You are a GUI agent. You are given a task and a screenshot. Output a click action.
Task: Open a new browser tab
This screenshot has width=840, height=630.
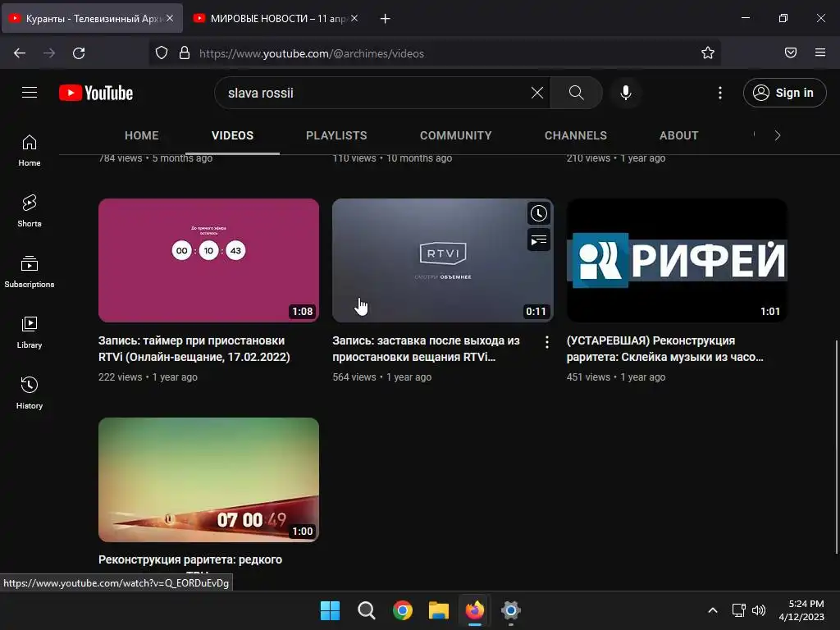tap(386, 19)
